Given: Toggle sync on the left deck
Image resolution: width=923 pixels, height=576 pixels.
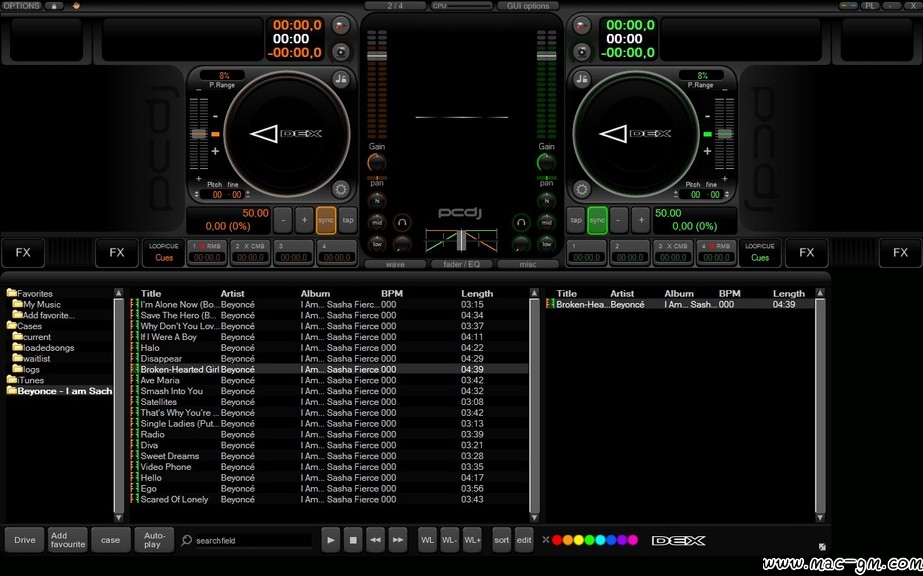Looking at the screenshot, I should 326,221.
